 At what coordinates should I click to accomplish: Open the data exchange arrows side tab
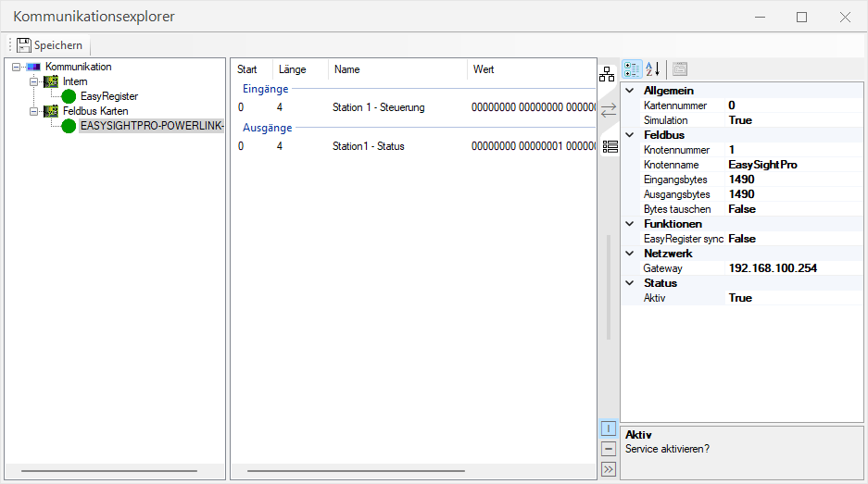[608, 110]
